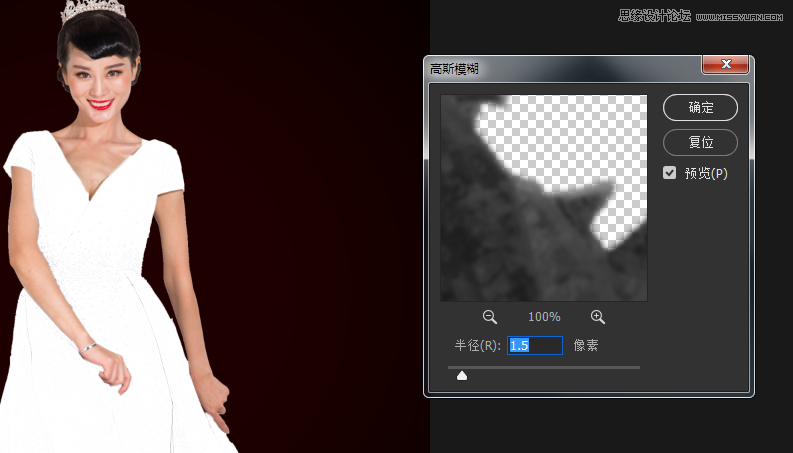Click the 高斯模糊 dialog title

click(x=454, y=69)
